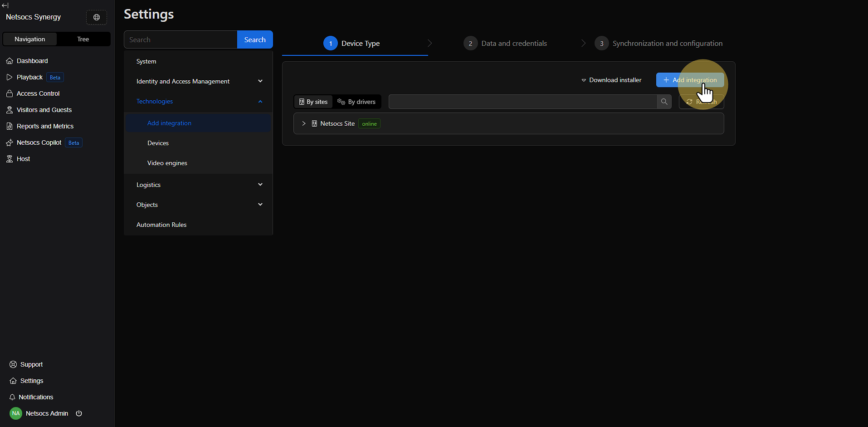Click the Playback play icon

(x=10, y=77)
